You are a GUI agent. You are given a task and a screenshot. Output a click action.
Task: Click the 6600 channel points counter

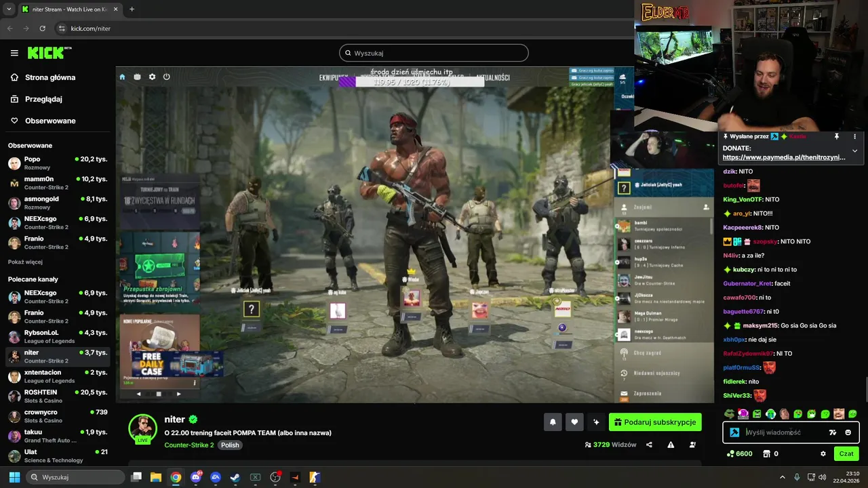pyautogui.click(x=739, y=453)
